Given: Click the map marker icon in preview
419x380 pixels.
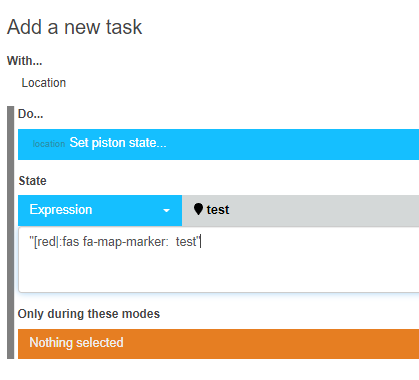Looking at the screenshot, I should [x=198, y=209].
